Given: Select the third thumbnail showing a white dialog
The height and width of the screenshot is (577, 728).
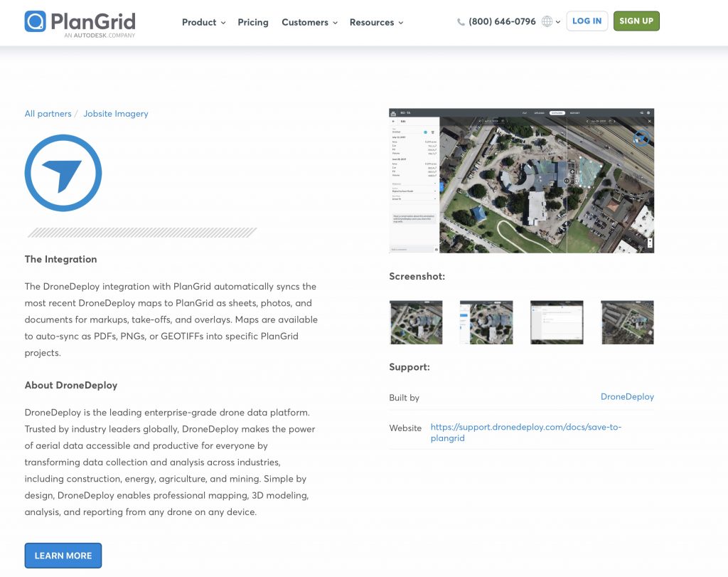Looking at the screenshot, I should (x=557, y=322).
